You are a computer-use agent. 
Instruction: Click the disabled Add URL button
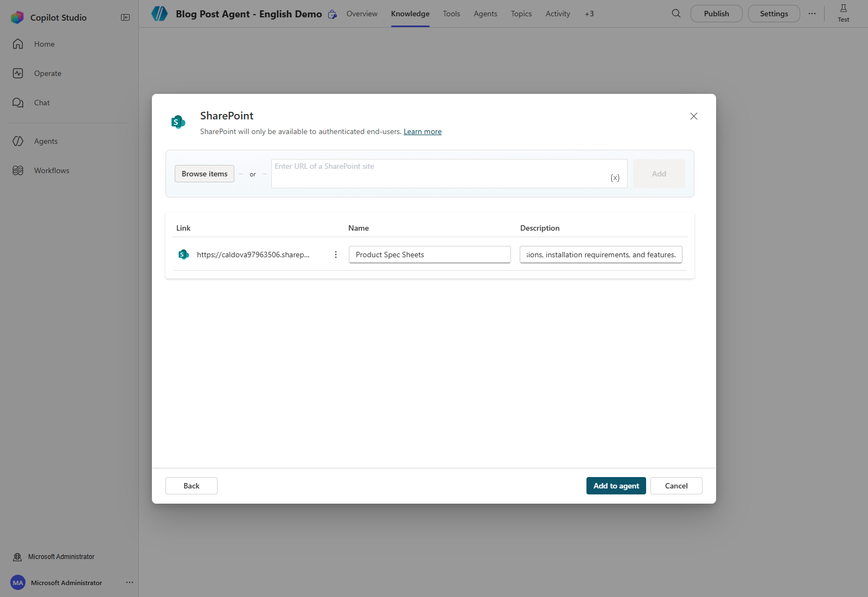click(x=659, y=174)
